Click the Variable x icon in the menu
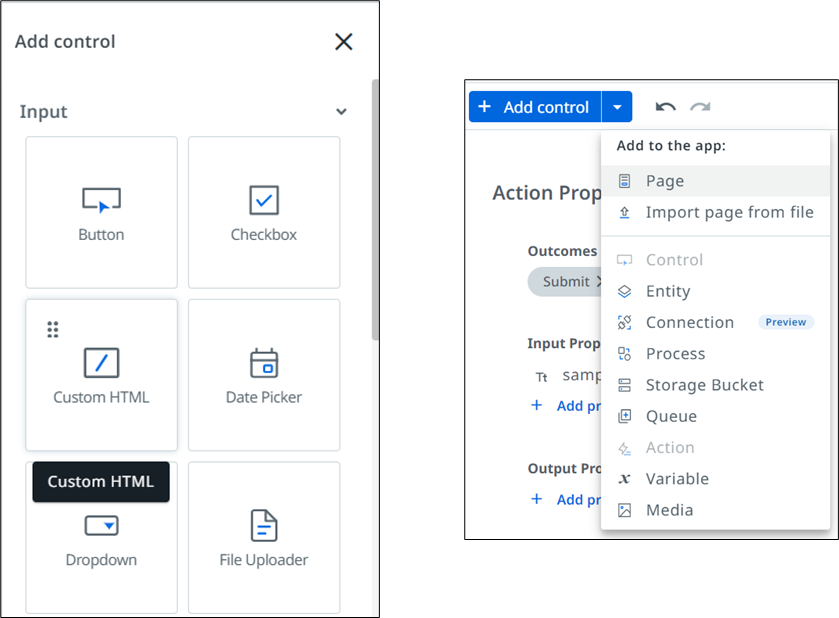 coord(625,479)
